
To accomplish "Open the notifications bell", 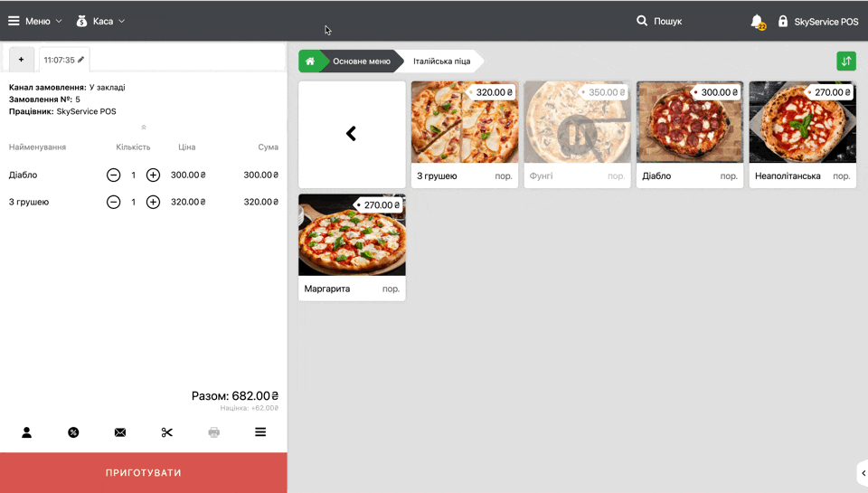I will (757, 21).
